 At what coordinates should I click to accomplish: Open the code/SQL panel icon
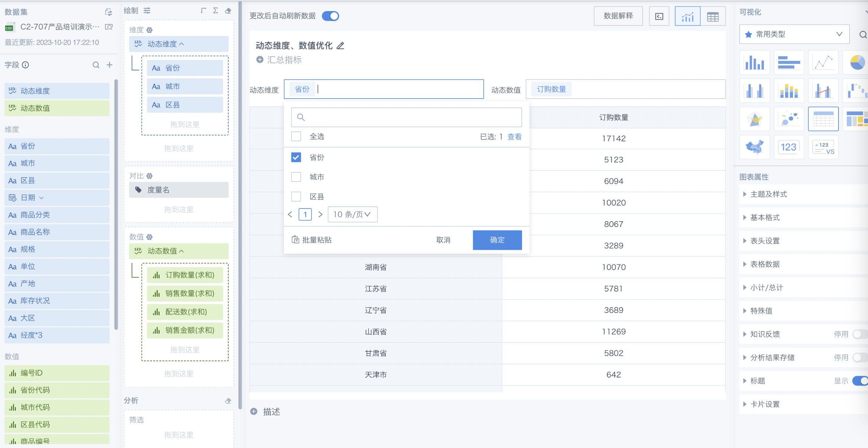tap(659, 16)
